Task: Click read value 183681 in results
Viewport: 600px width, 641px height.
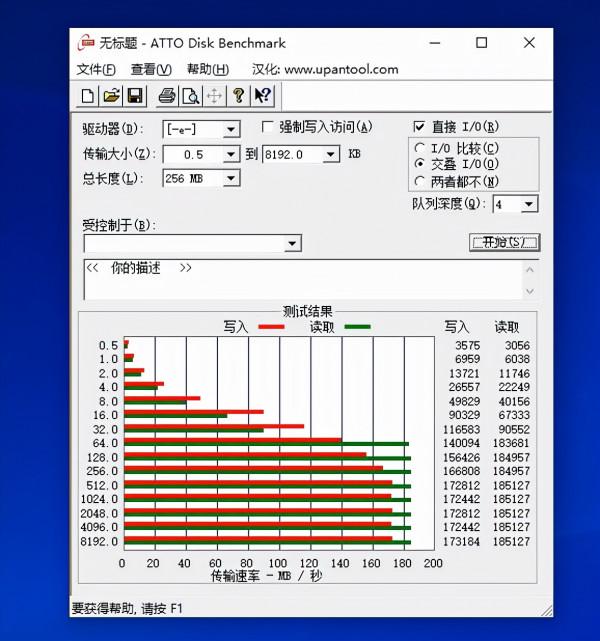Action: click(x=511, y=443)
